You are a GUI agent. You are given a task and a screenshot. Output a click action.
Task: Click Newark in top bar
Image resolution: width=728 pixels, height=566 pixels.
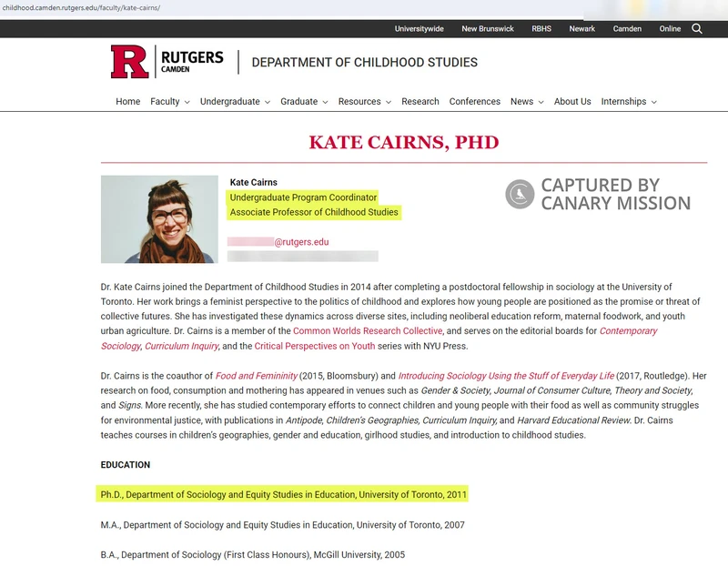581,29
